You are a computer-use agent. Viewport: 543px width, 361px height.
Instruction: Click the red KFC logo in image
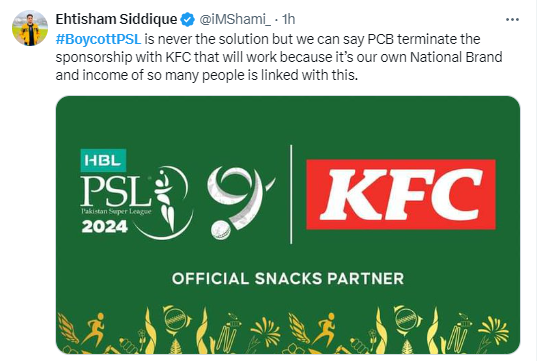(x=401, y=194)
